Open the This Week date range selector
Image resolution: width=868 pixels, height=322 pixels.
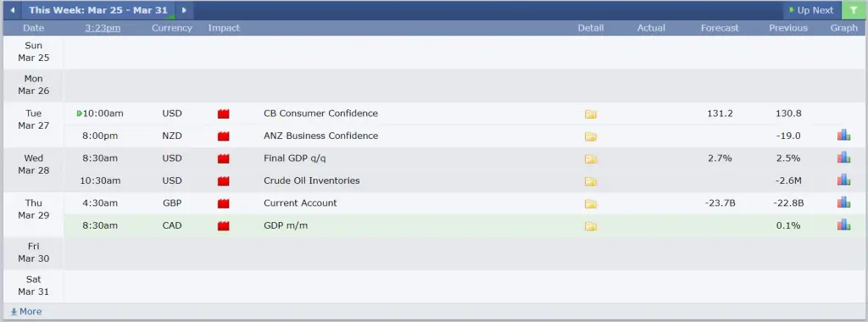tap(98, 10)
